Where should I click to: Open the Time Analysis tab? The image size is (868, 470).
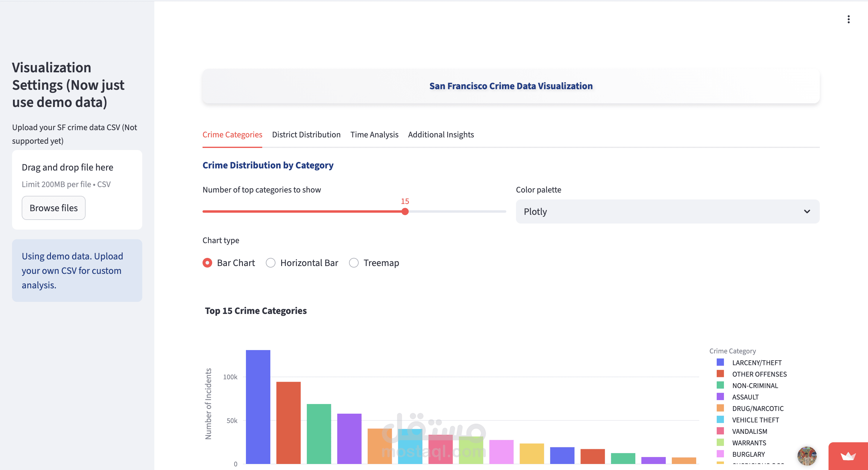pos(374,134)
